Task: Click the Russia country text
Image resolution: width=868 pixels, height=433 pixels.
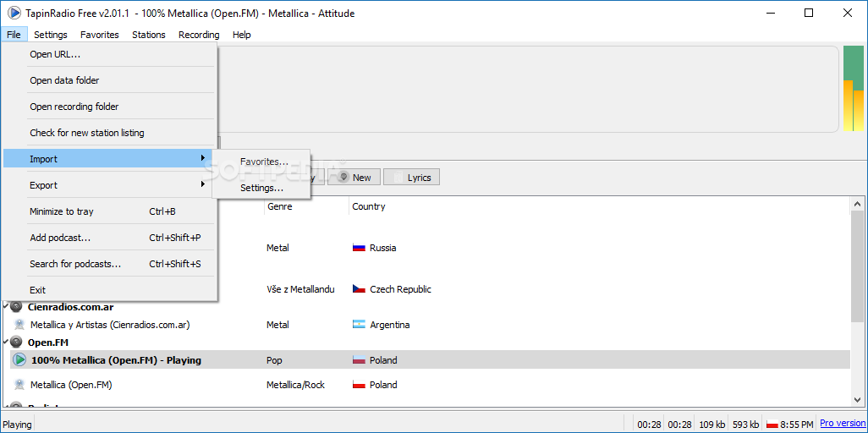Action: point(383,248)
